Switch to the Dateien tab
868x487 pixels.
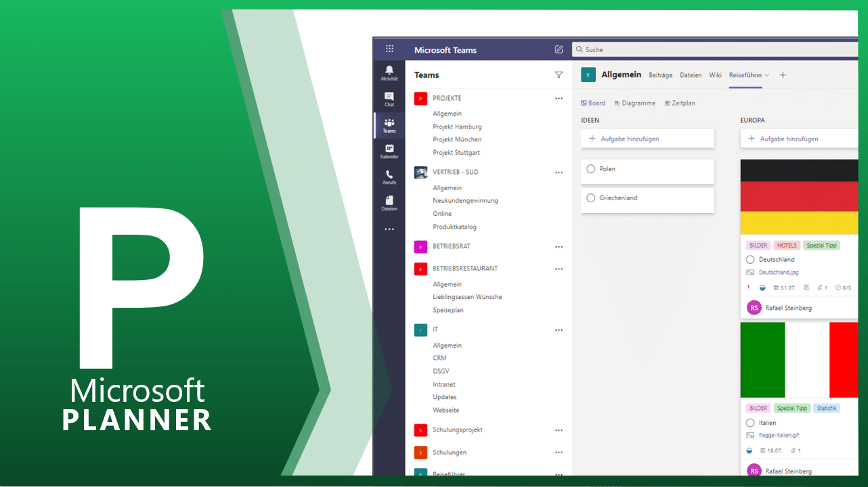[691, 75]
